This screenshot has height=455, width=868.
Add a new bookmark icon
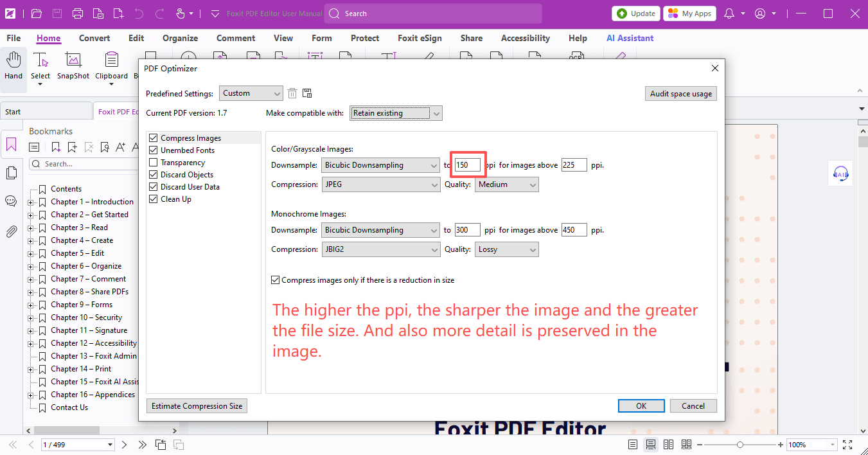coord(72,147)
